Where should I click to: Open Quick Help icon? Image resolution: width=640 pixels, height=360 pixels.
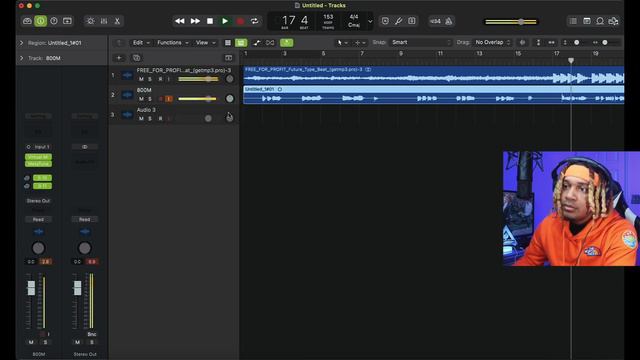click(54, 21)
